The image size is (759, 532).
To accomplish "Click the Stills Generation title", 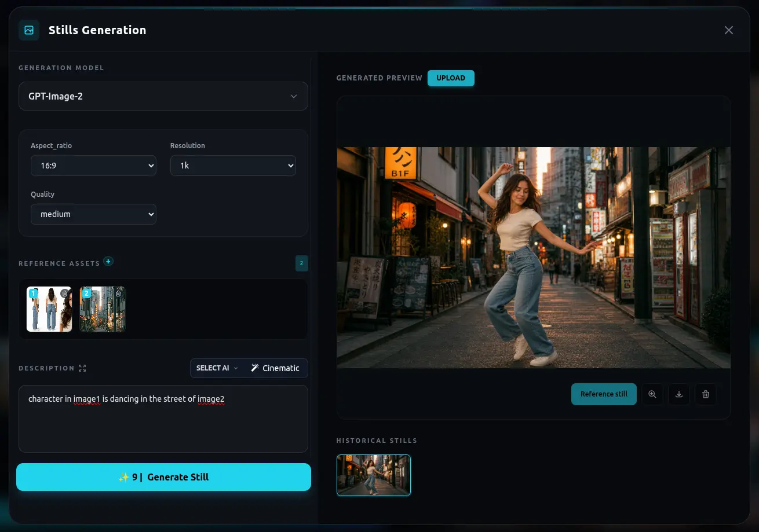I will 97,30.
